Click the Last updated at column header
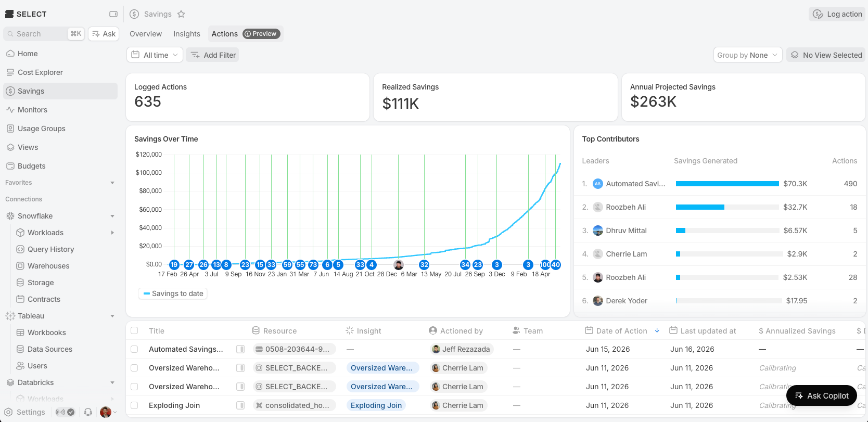This screenshot has height=422, width=868. (703, 330)
